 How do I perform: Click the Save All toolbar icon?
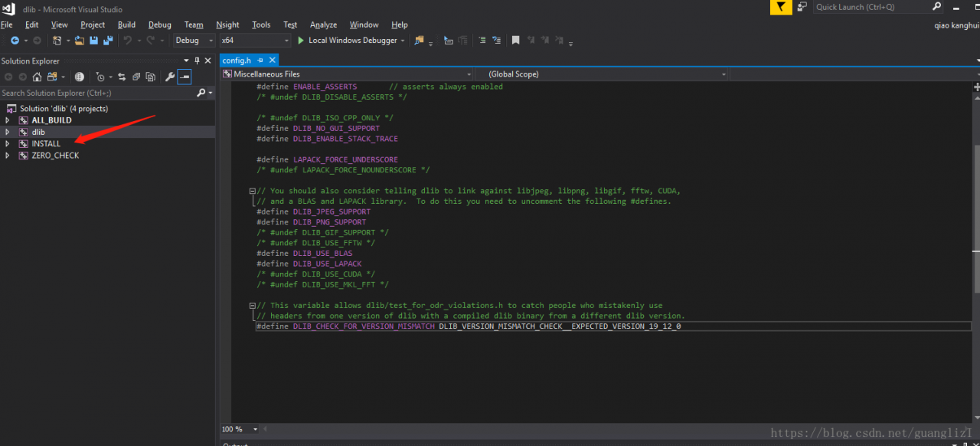coord(108,41)
